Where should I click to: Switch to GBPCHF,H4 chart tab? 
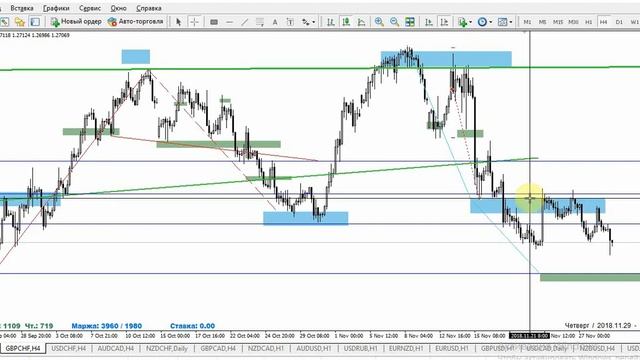[23, 349]
